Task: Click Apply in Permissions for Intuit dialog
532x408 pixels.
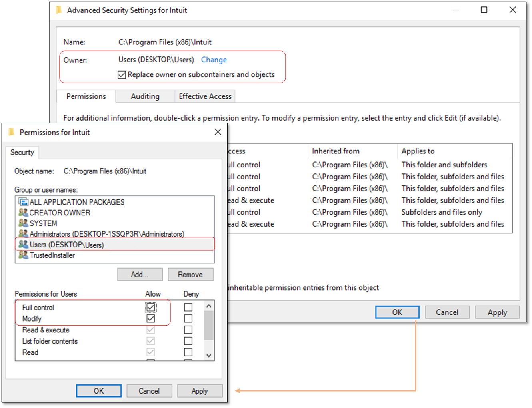Action: pos(200,391)
